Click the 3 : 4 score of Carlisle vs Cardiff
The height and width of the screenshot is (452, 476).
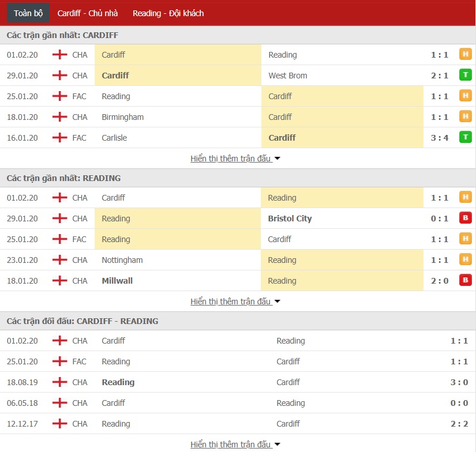(x=439, y=138)
